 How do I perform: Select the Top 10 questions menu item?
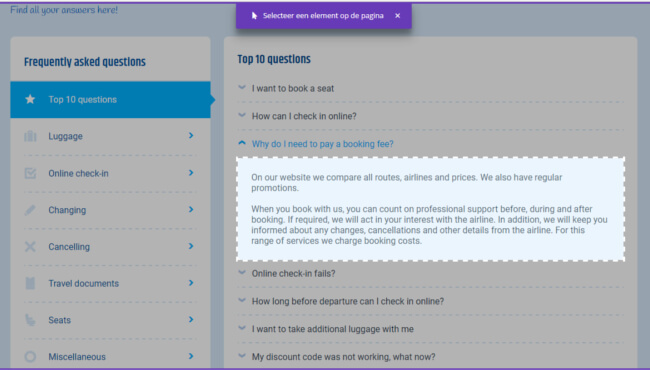[x=110, y=99]
